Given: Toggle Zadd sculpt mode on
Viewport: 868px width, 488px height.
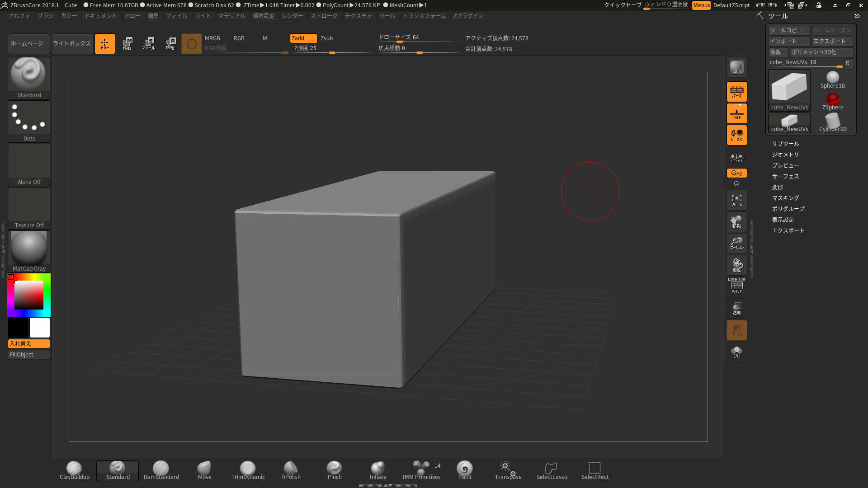Looking at the screenshot, I should click(x=299, y=38).
